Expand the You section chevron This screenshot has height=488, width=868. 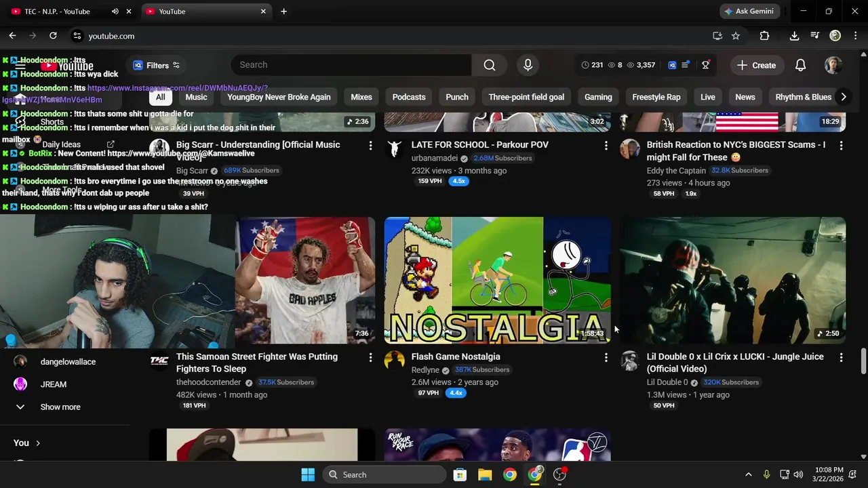38,443
